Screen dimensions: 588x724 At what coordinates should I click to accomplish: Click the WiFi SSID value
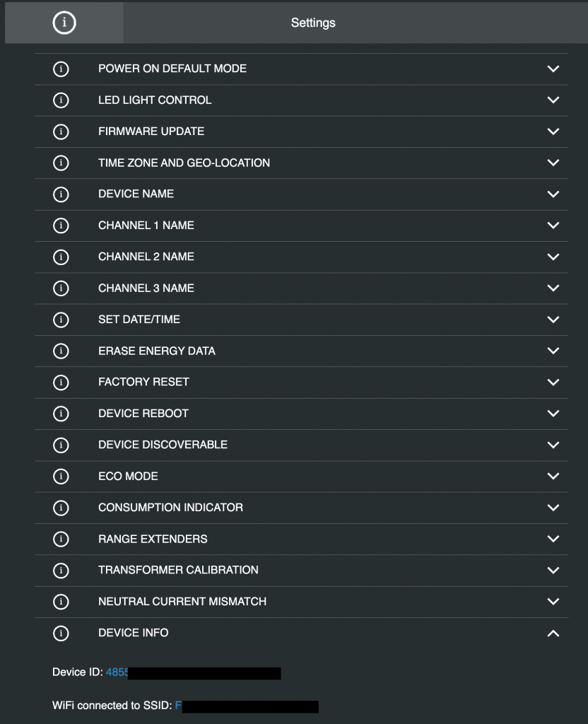[178, 706]
